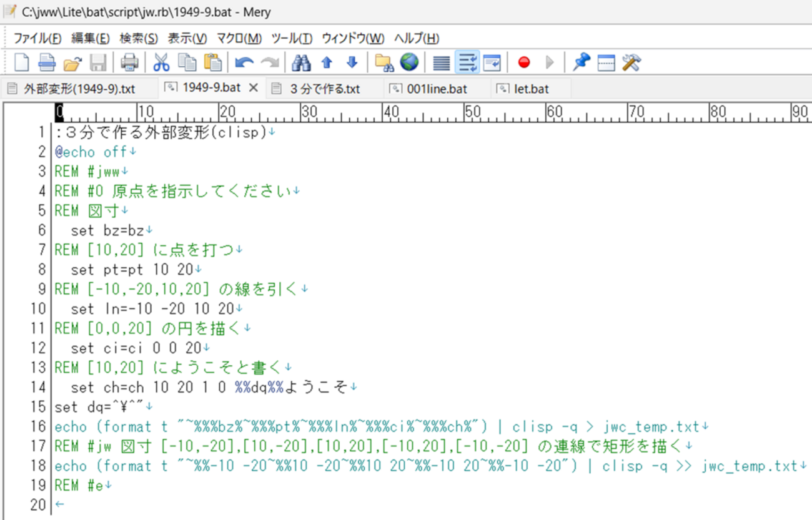The width and height of the screenshot is (812, 520).
Task: Open Find using the binoculars icon
Action: [301, 62]
